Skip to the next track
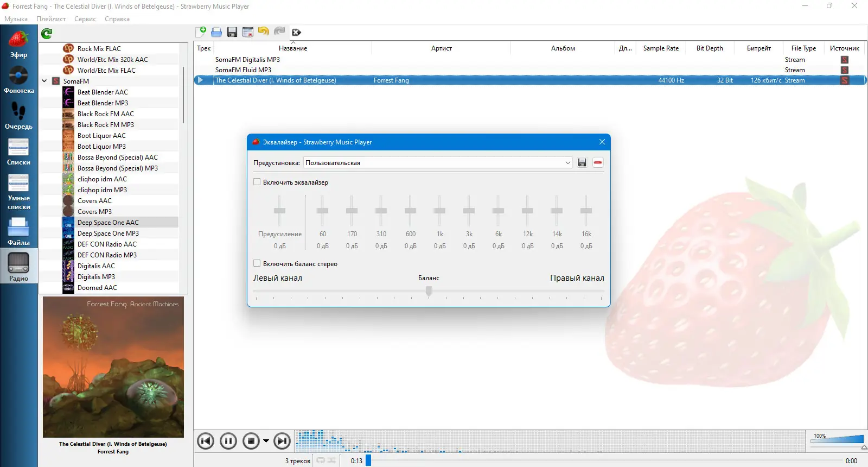868x467 pixels. (282, 441)
